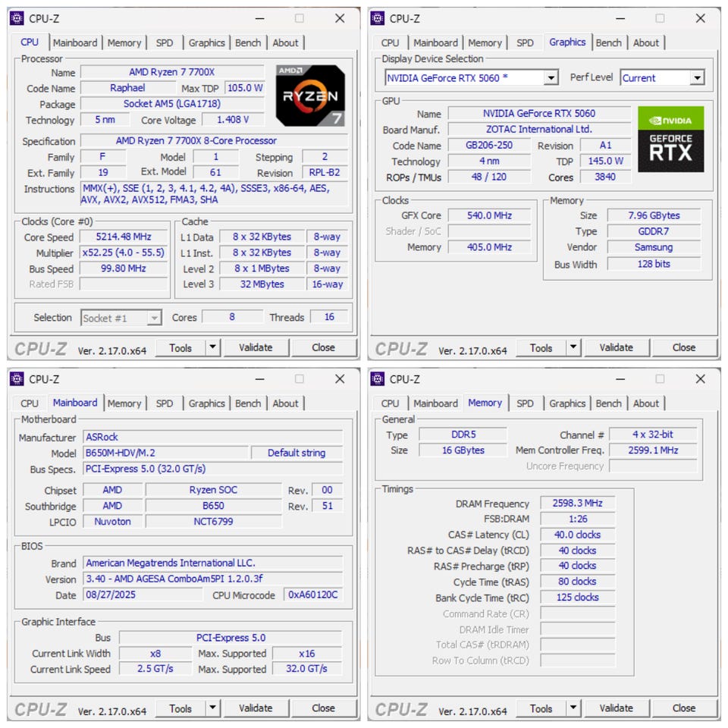Click Tools button in the CPU window
Screen dimensions: 728x728
click(x=180, y=348)
